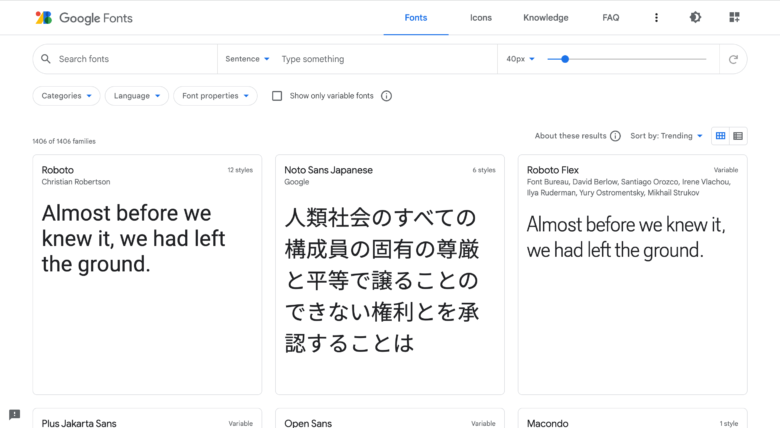Open the Sentence preview type dropdown
The width and height of the screenshot is (780, 428).
coord(247,59)
